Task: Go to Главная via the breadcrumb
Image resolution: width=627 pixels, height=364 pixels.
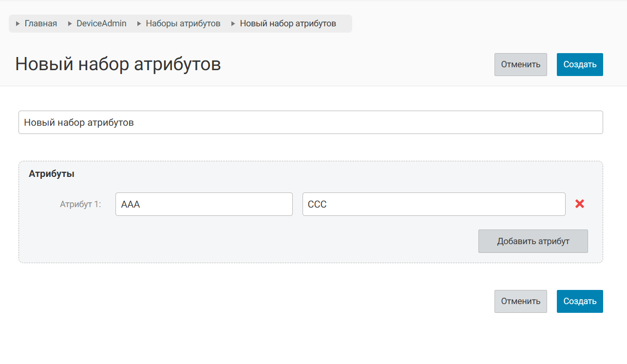Action: coord(41,23)
